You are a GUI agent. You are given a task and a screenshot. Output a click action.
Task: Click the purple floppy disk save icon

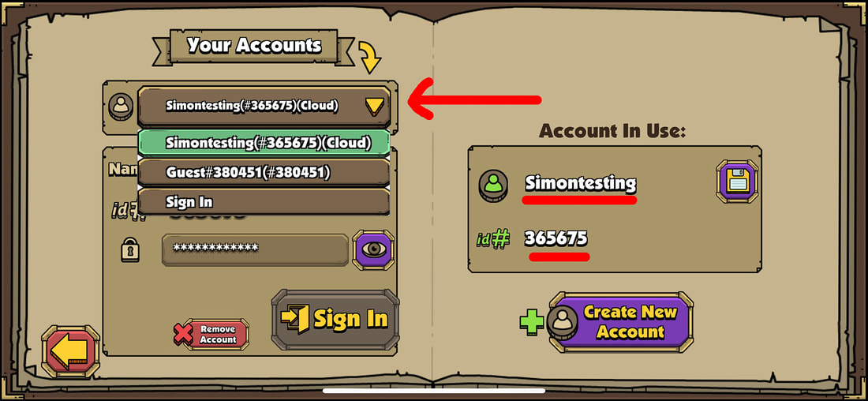click(x=737, y=181)
